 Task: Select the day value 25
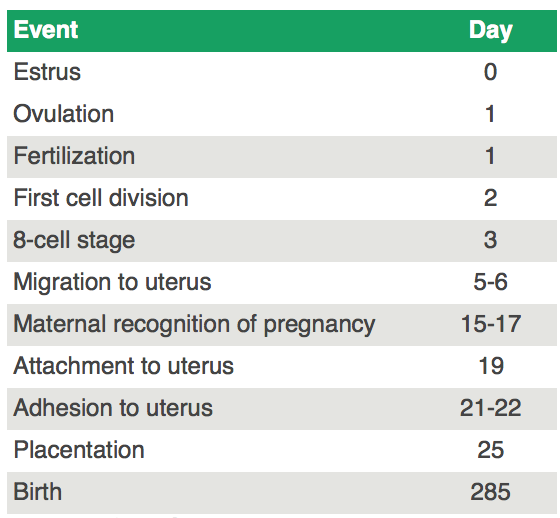[x=490, y=450]
